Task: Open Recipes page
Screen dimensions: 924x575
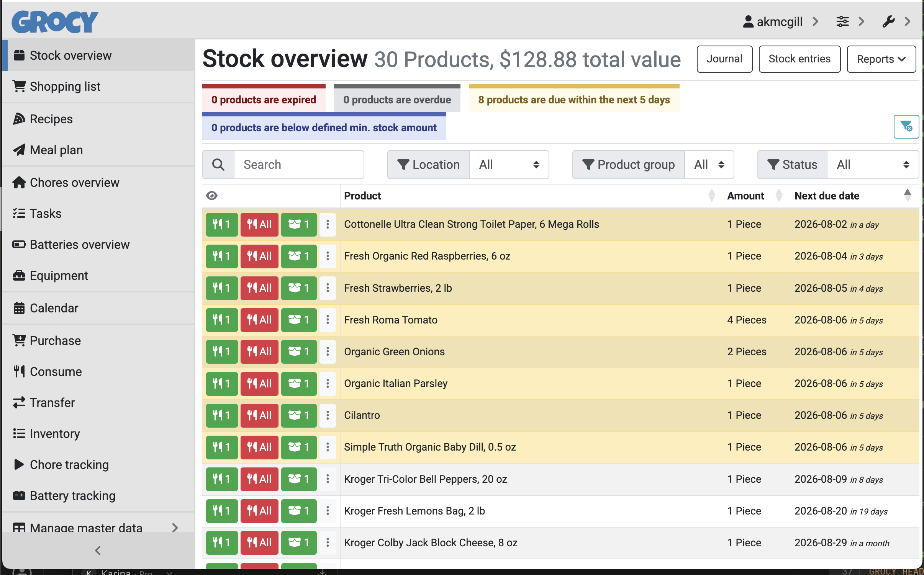Action: 98,119
